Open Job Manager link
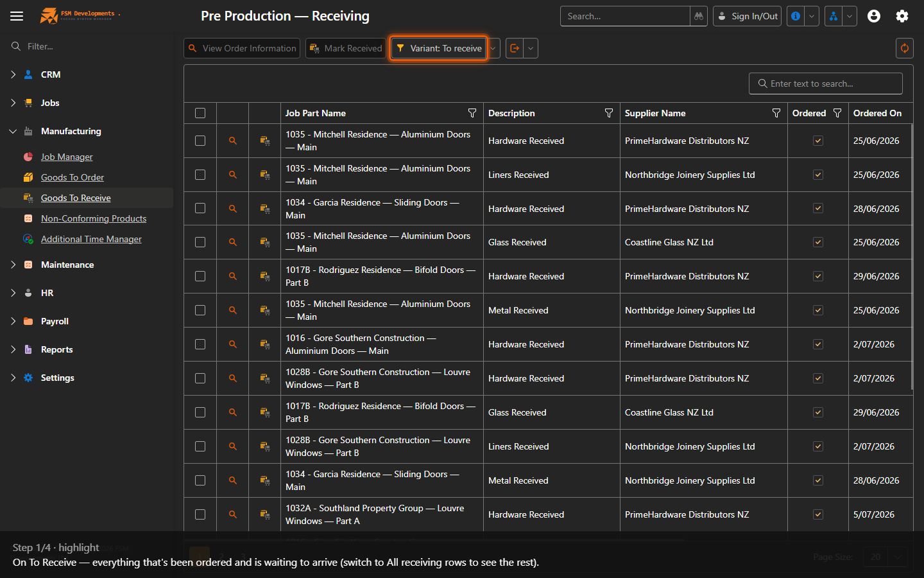Screen dimensions: 924x578 coord(67,157)
